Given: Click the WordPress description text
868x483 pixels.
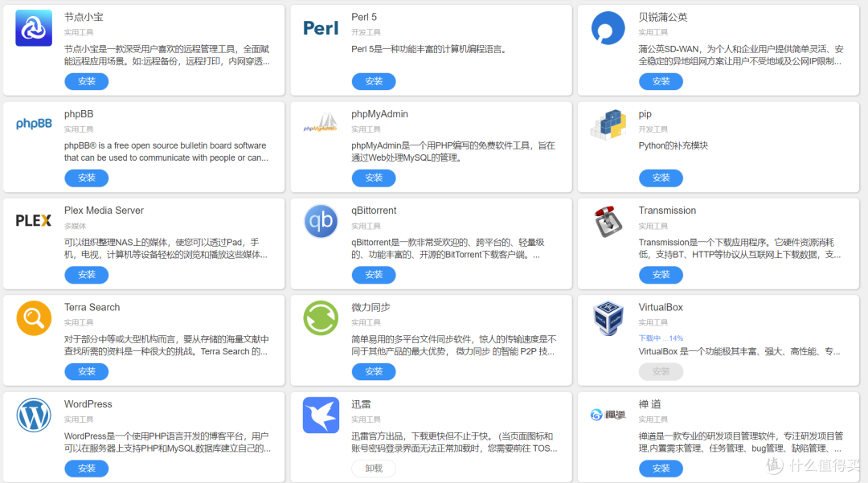Looking at the screenshot, I should [167, 442].
